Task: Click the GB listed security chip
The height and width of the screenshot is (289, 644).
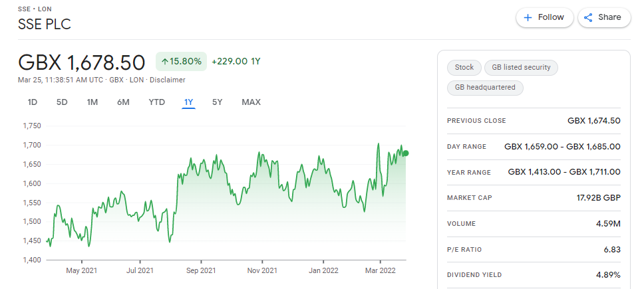Action: [x=521, y=67]
